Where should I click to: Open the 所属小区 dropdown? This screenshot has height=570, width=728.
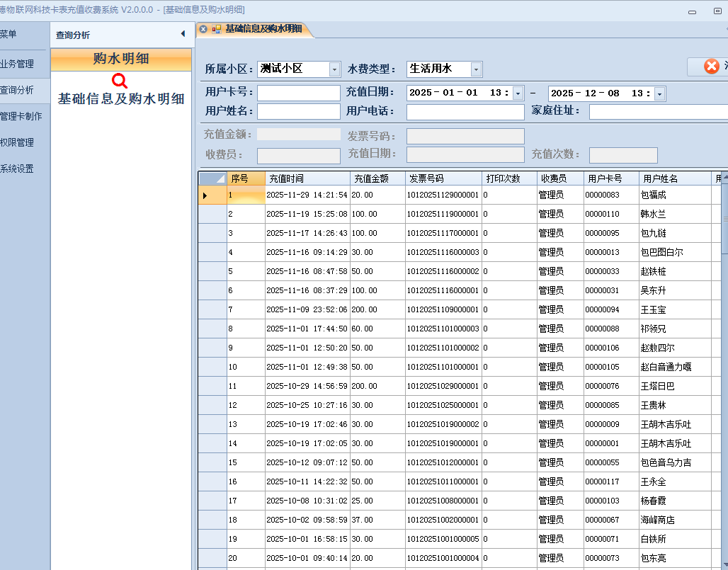(334, 69)
